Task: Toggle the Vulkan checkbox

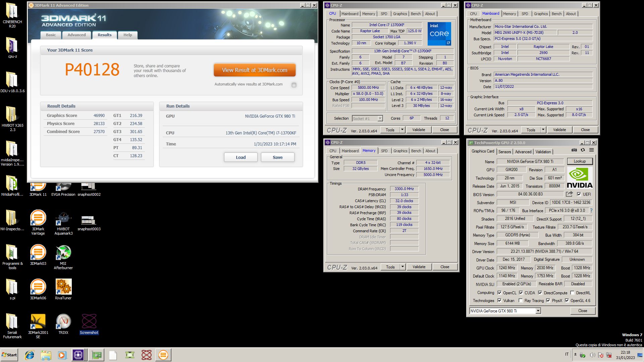Action: tap(499, 300)
